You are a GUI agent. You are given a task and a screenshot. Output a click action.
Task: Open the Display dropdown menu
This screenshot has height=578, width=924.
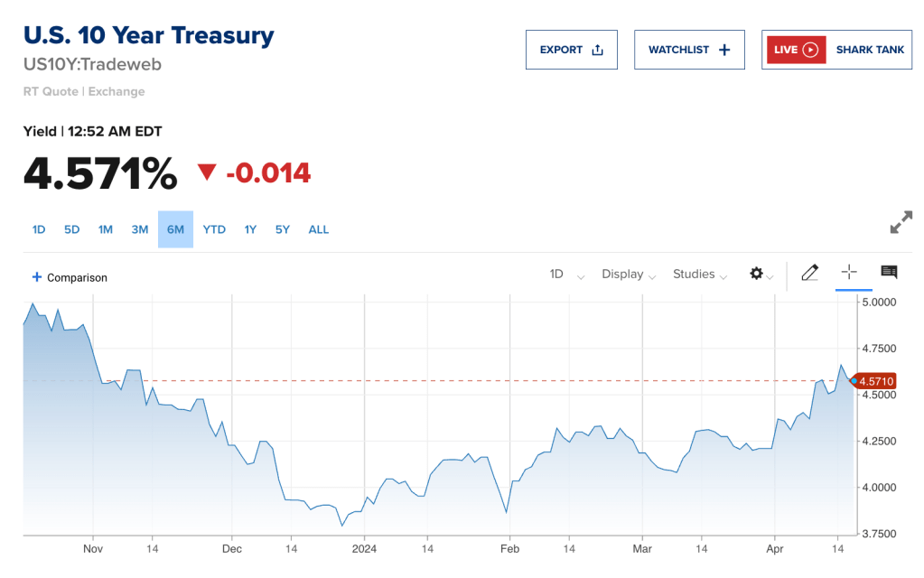click(x=627, y=275)
